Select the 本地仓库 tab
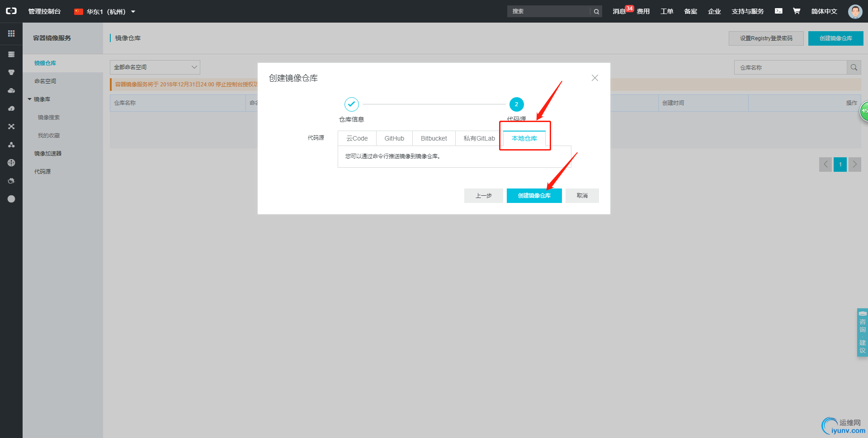The height and width of the screenshot is (438, 868). (x=524, y=138)
